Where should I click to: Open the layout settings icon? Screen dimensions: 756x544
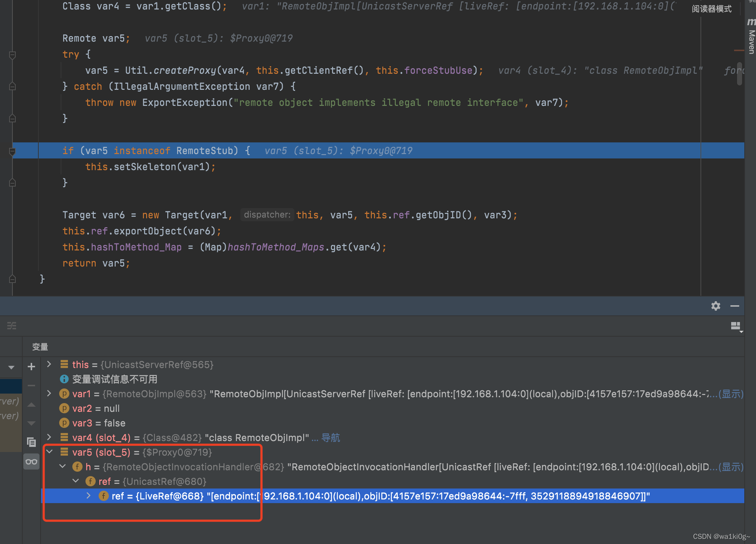click(x=736, y=326)
